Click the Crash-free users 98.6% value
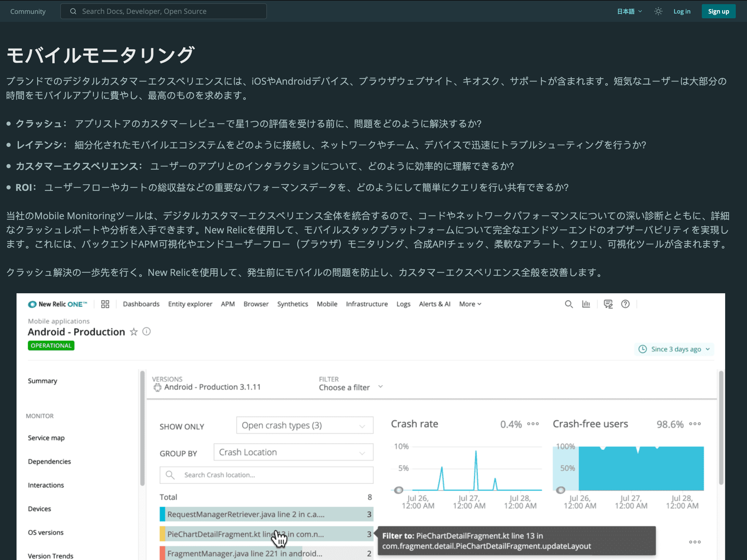 click(670, 424)
